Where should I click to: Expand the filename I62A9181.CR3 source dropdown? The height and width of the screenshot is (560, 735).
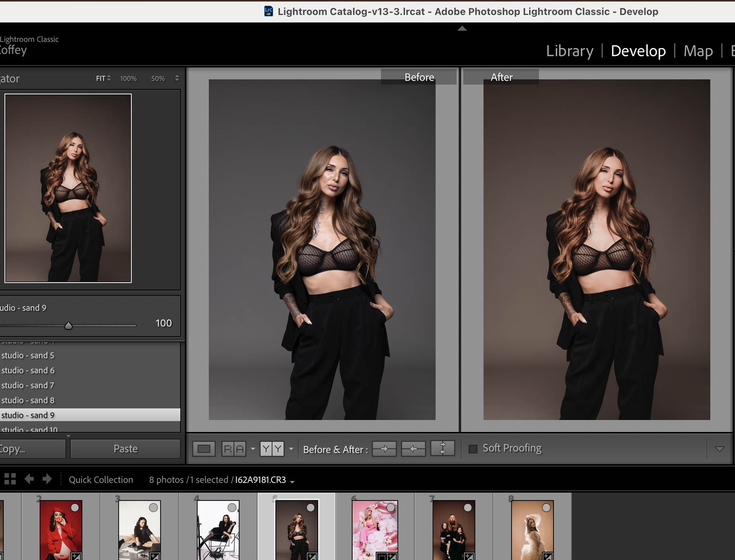292,482
